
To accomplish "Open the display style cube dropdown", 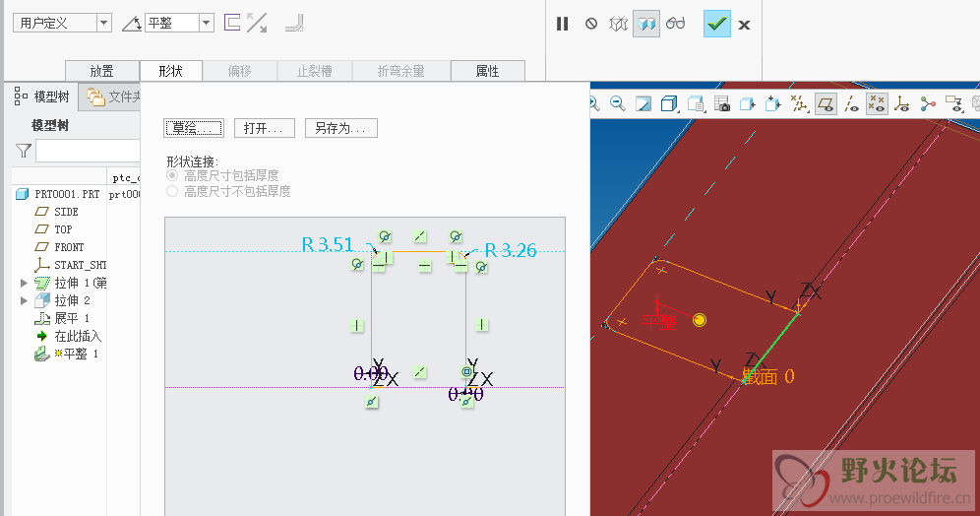I will pyautogui.click(x=669, y=103).
